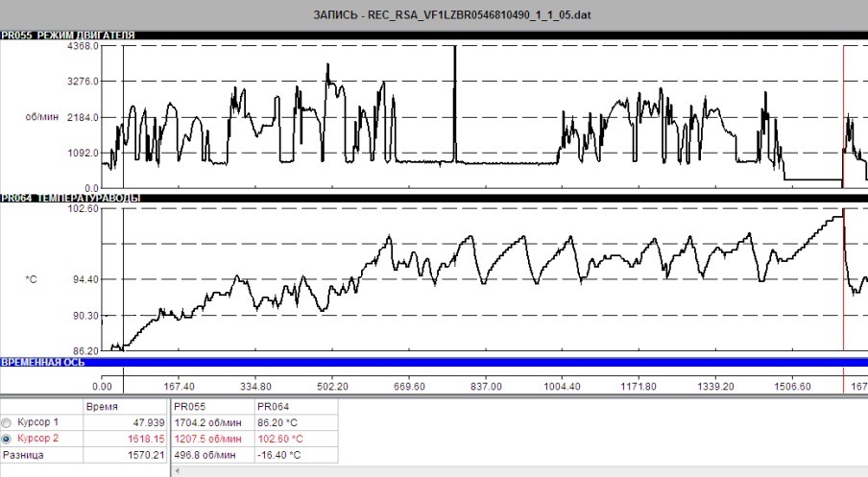Click the 102.60 temperature axis label
868x477 pixels.
click(83, 208)
